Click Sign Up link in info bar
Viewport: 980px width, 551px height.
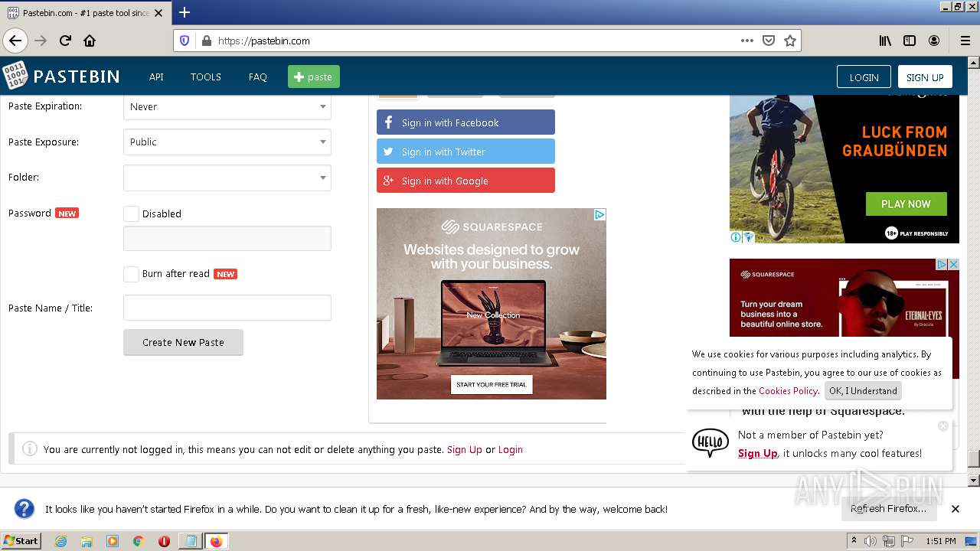pos(465,449)
